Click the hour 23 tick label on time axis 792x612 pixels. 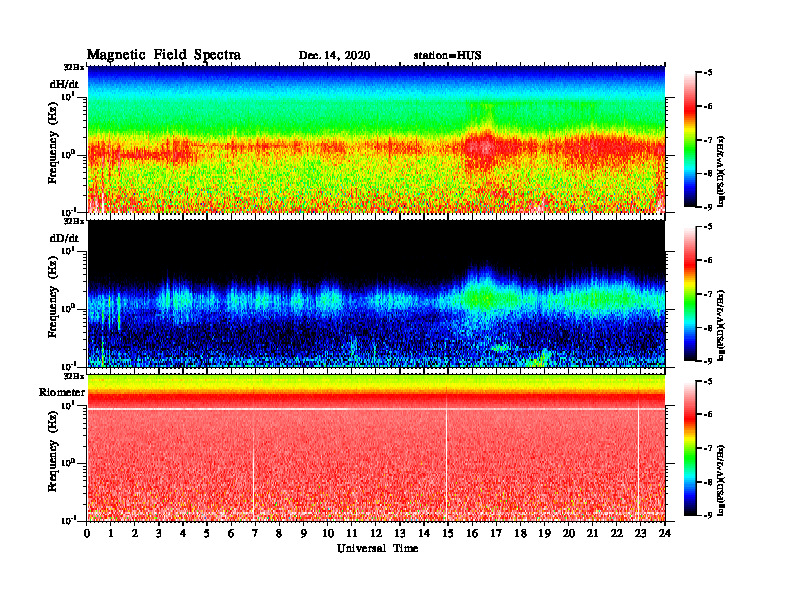(x=640, y=533)
